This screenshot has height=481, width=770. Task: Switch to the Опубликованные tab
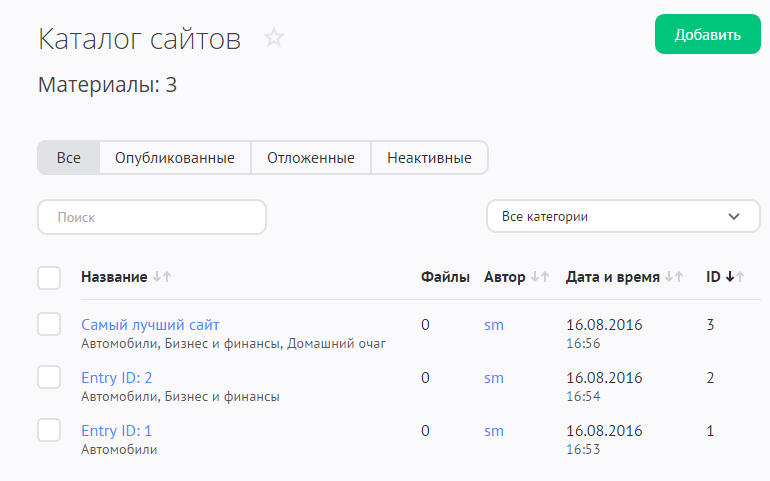coord(175,158)
